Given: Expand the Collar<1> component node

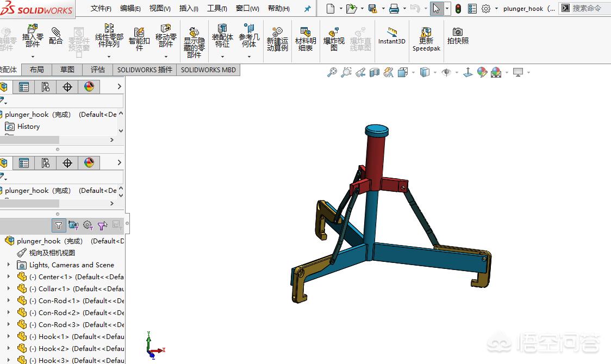Looking at the screenshot, I should pos(9,289).
